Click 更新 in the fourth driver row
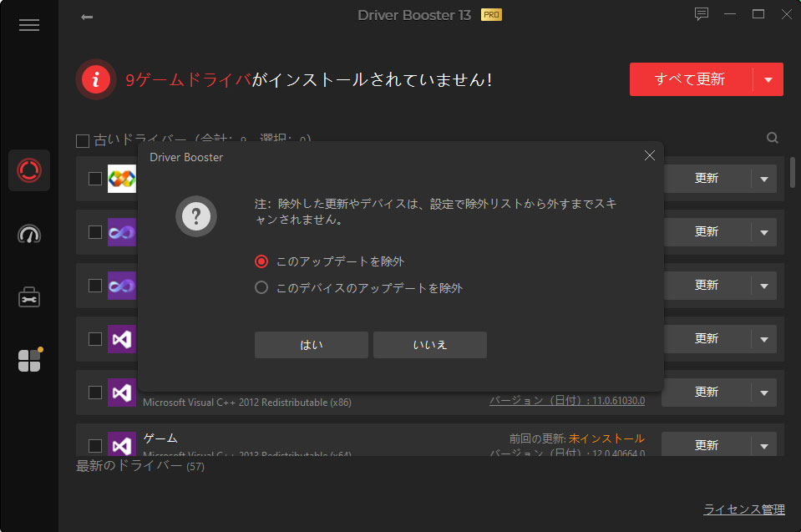The height and width of the screenshot is (532, 801). point(707,339)
